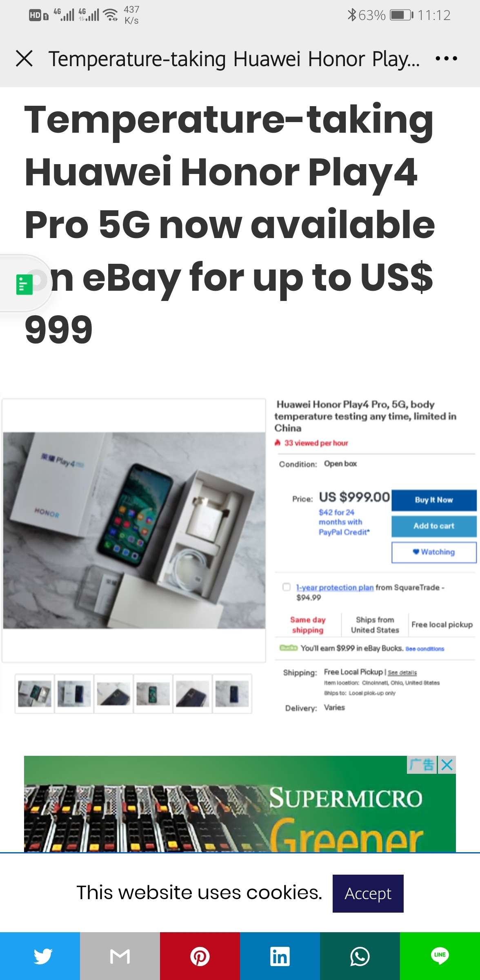Open the ad info label beside X
This screenshot has height=980, width=480.
[x=422, y=765]
